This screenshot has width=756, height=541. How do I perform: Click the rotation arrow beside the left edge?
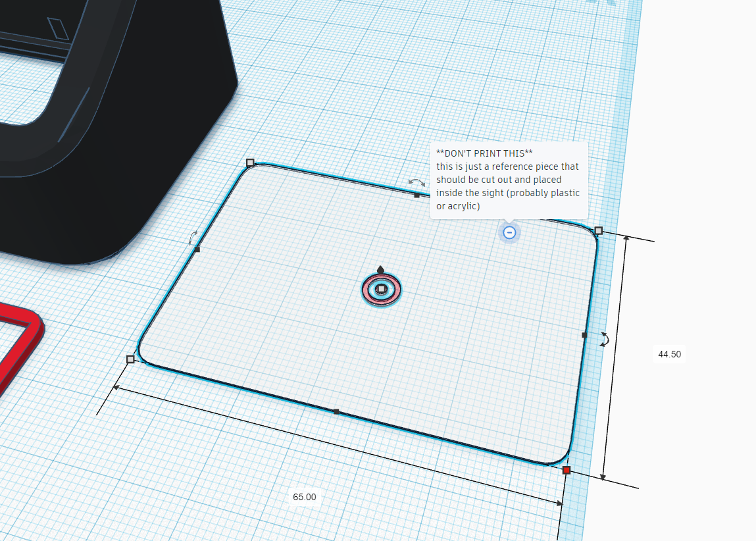pyautogui.click(x=193, y=238)
